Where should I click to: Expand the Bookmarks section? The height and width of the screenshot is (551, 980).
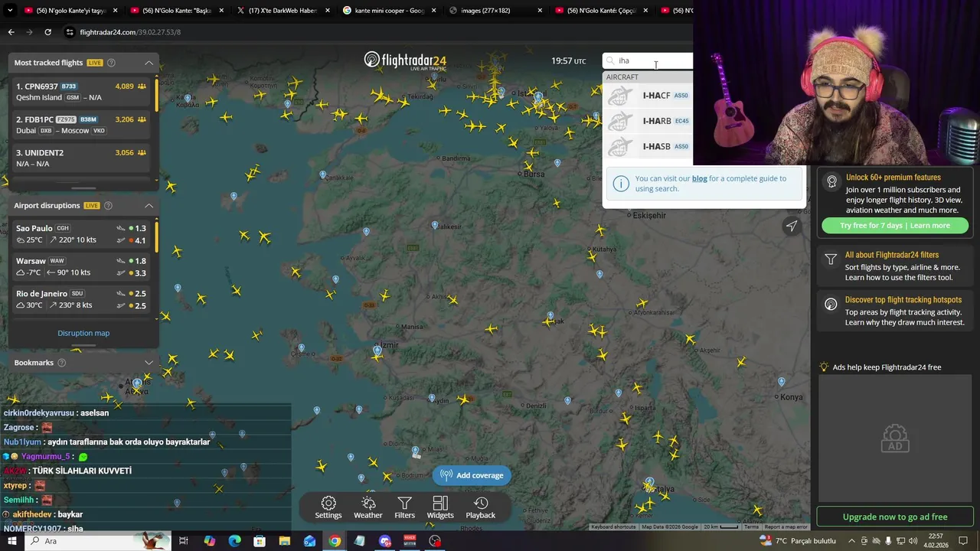click(x=149, y=363)
